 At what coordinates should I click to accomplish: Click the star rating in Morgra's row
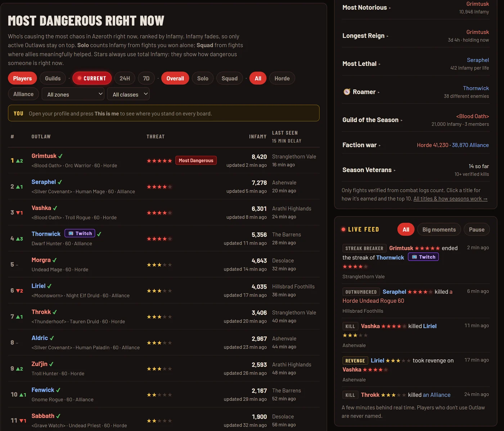click(159, 265)
